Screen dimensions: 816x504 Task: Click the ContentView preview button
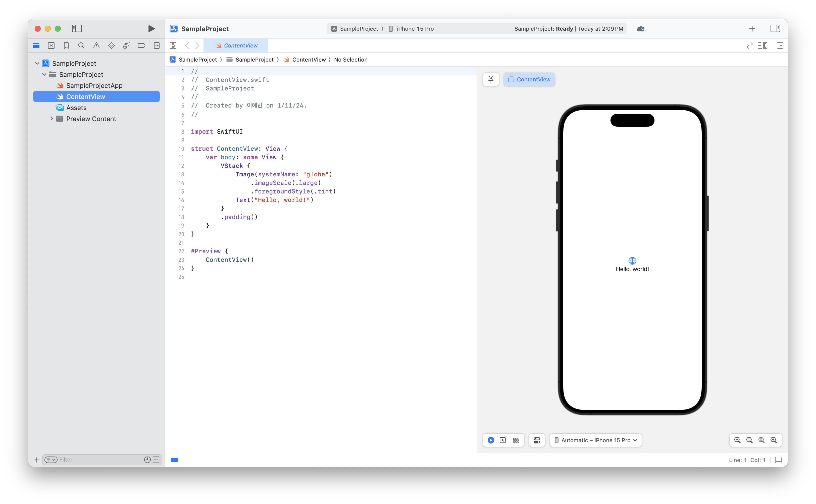[x=529, y=79]
